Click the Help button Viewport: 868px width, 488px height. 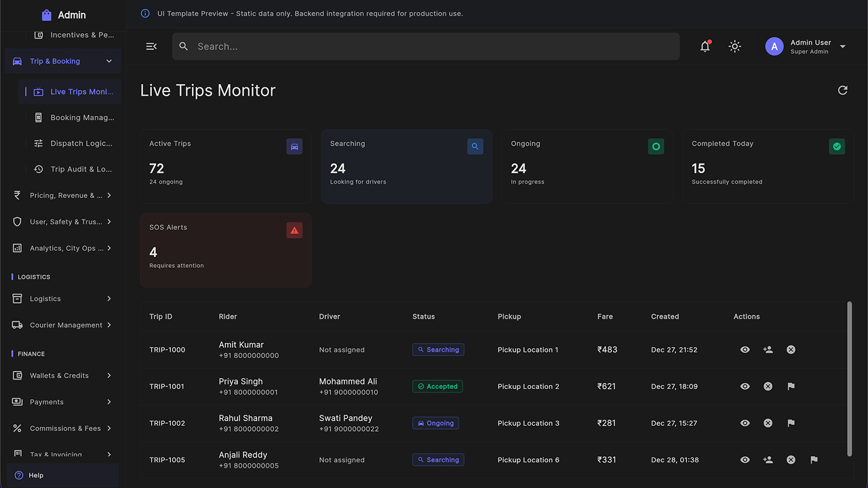(x=62, y=475)
